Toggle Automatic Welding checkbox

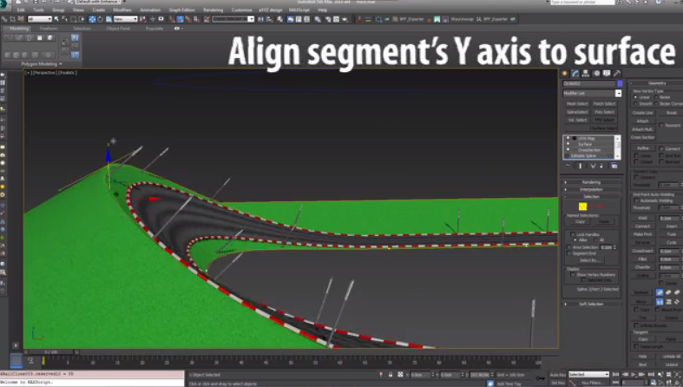[x=636, y=200]
